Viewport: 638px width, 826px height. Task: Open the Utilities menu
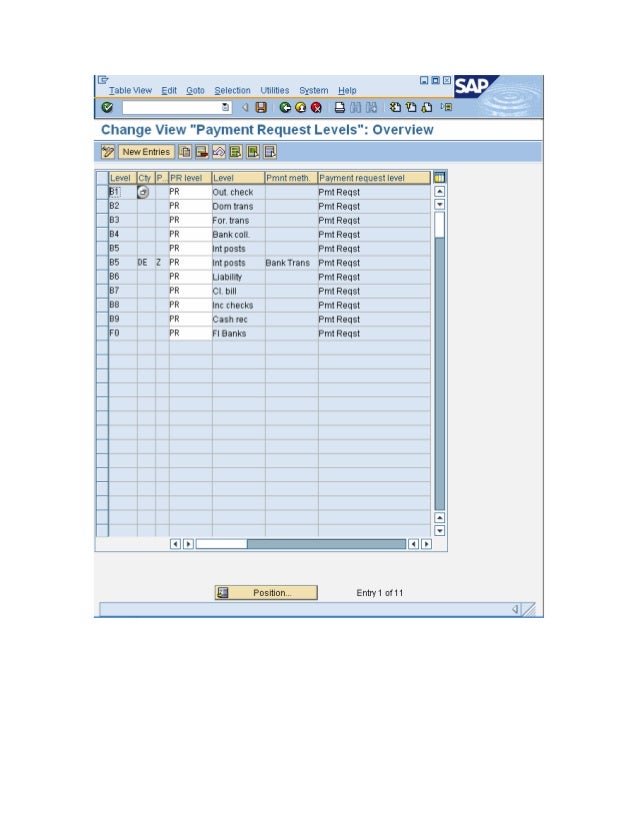[274, 91]
